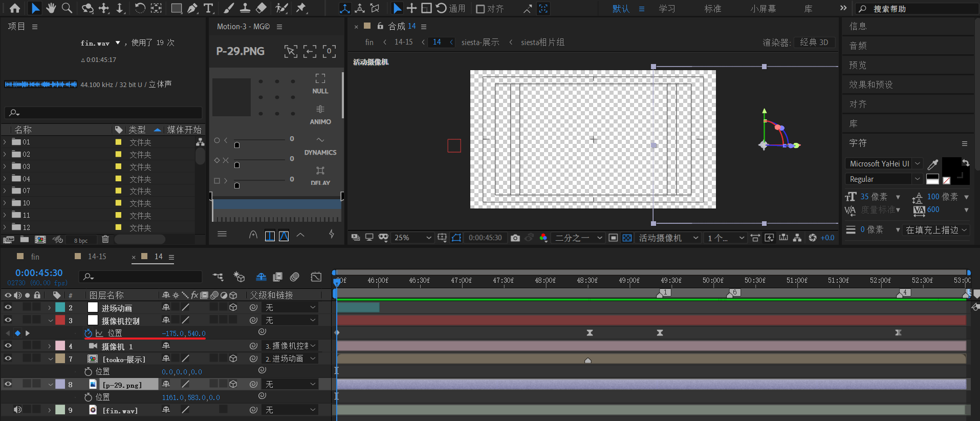
Task: Enable motion blur for timeline layers
Action: click(295, 277)
